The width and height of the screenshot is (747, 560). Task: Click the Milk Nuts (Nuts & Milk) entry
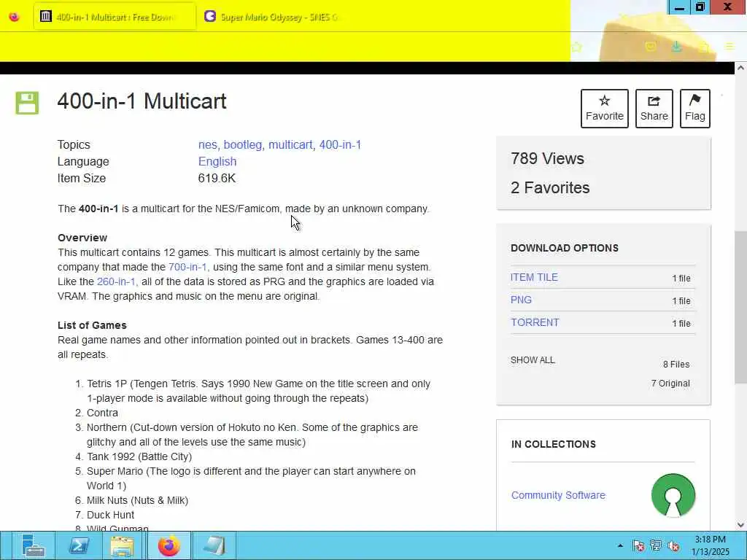(x=137, y=500)
